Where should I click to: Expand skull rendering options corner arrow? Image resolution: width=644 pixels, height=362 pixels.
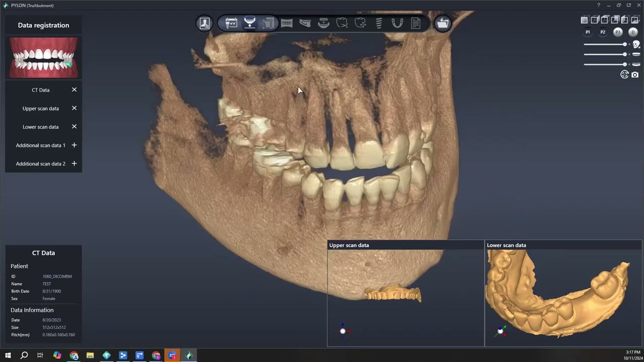point(639,48)
